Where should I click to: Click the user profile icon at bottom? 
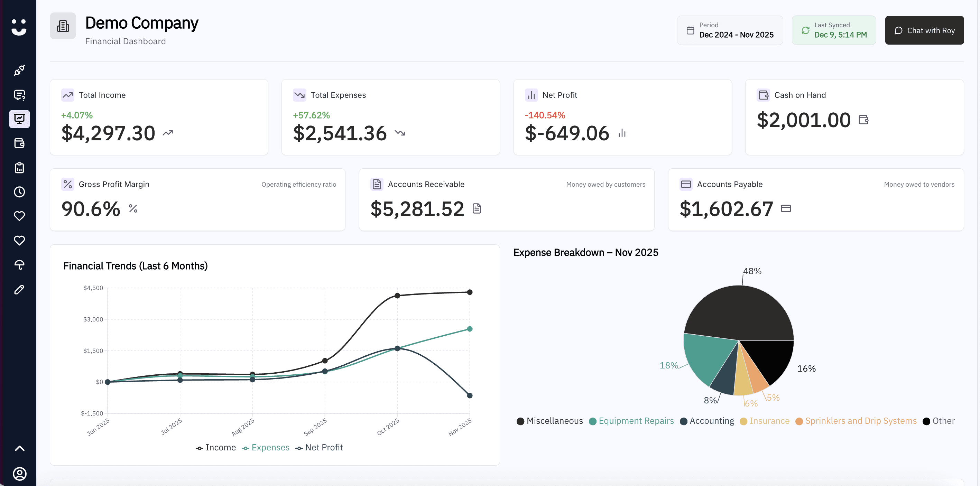pyautogui.click(x=19, y=474)
